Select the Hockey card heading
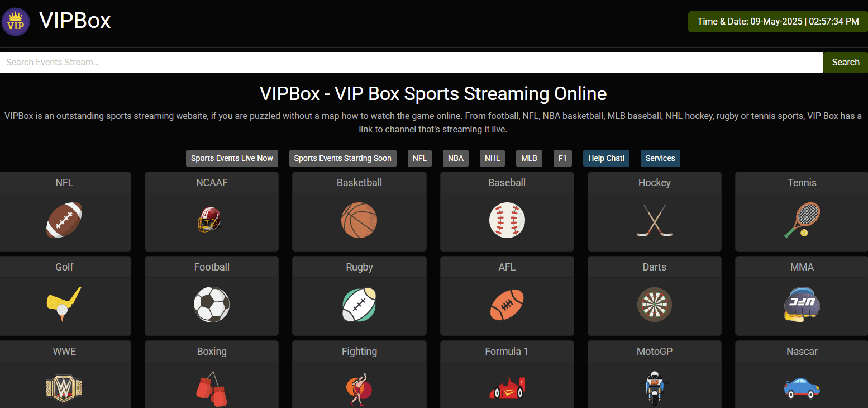This screenshot has height=408, width=868. pyautogui.click(x=655, y=183)
